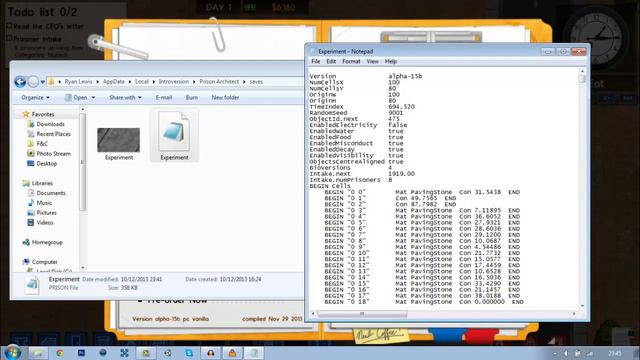This screenshot has height=360, width=640.
Task: Click saves at the end of address path
Action: (x=256, y=82)
